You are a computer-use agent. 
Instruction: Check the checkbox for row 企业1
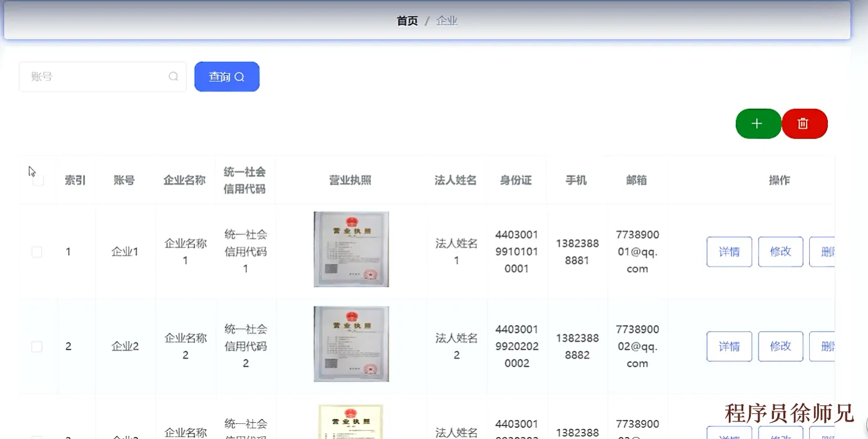37,252
